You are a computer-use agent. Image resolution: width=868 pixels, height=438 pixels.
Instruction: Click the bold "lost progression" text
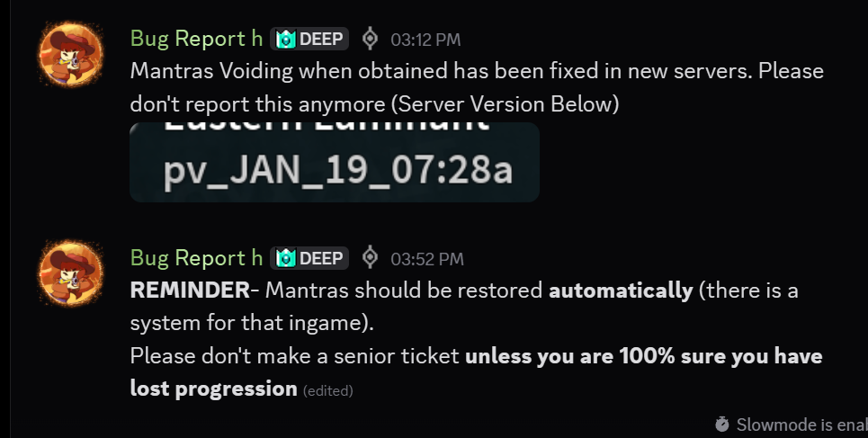[x=213, y=389]
